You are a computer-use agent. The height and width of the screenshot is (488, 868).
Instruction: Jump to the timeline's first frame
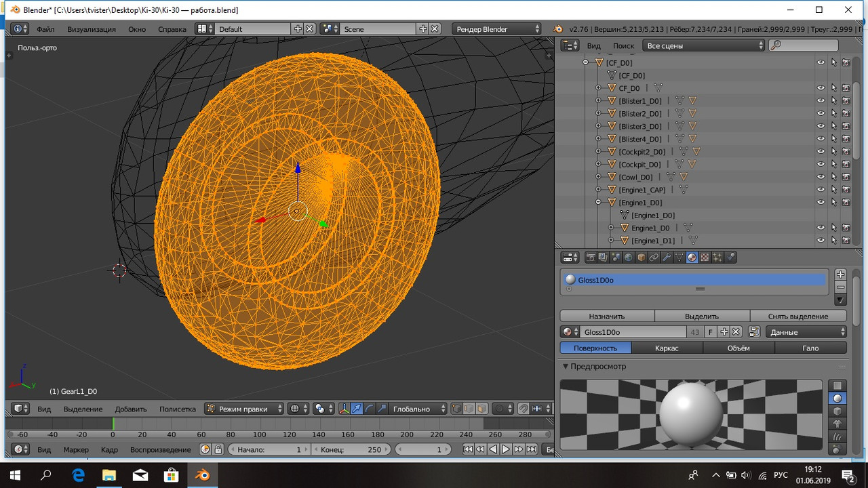tap(467, 449)
